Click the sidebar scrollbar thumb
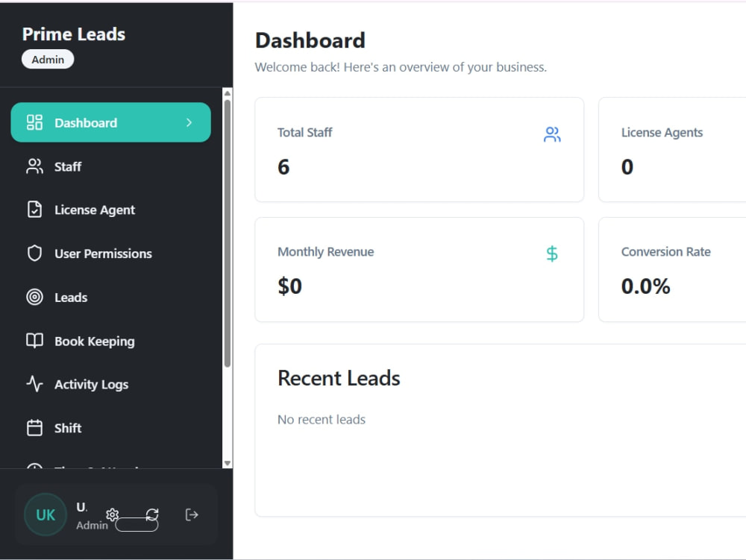Image resolution: width=746 pixels, height=560 pixels. pos(228,233)
